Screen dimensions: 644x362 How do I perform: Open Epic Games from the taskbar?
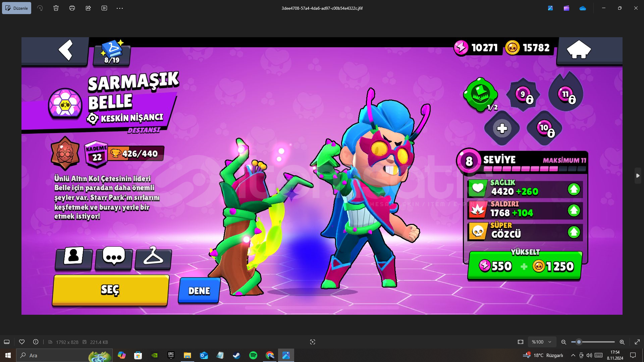pos(171,355)
